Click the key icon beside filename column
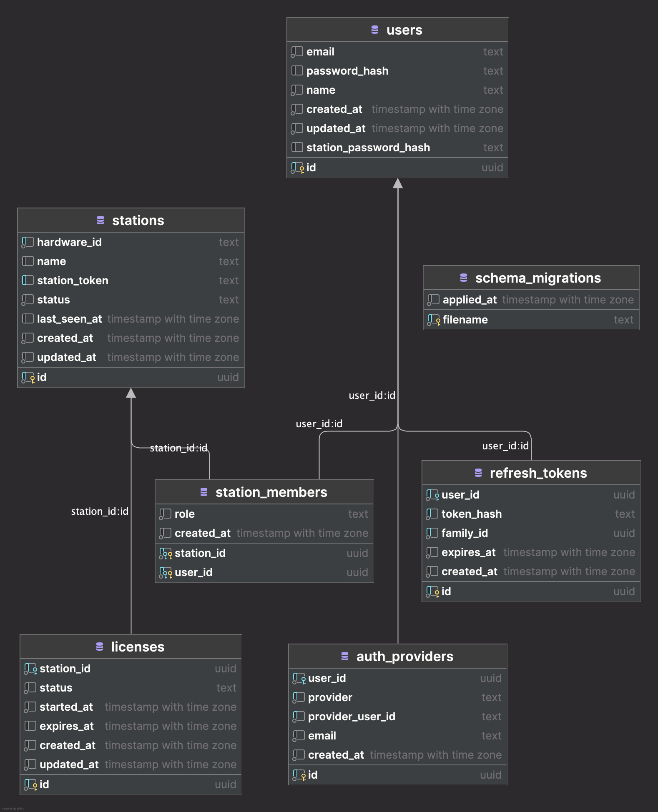The width and height of the screenshot is (658, 812). 434,320
